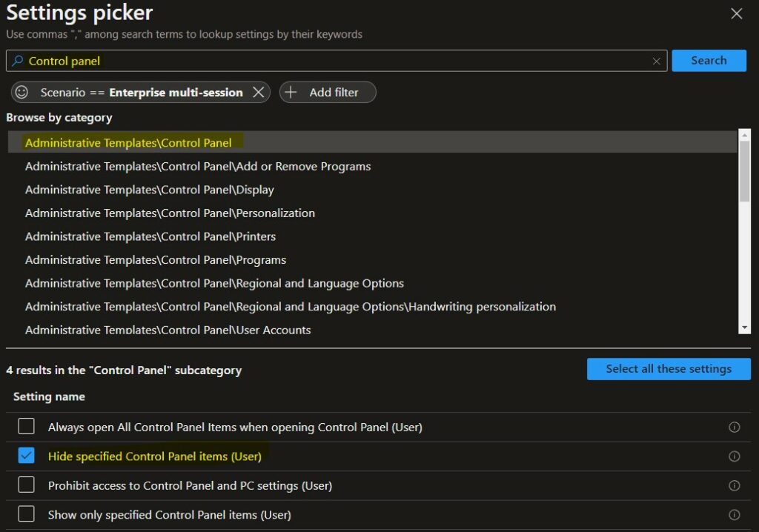Click the smiley feedback icon in scenario filter
The image size is (759, 532).
pyautogui.click(x=22, y=93)
